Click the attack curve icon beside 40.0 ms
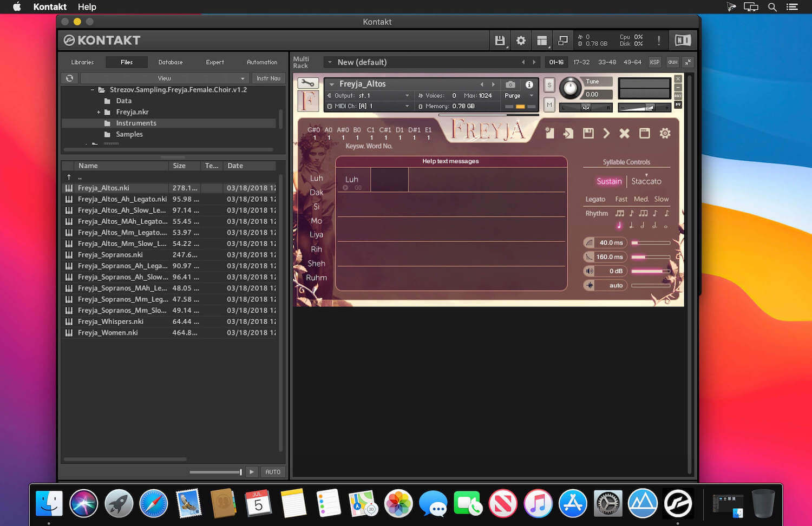Screen dimensions: 812x526 [589, 242]
